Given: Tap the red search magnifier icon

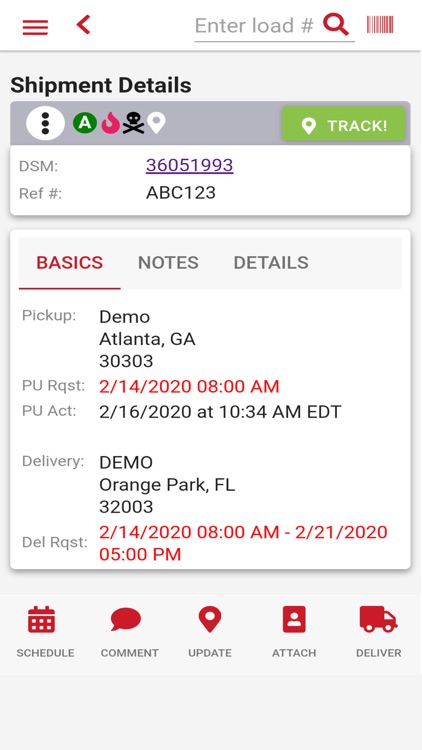Looking at the screenshot, I should pyautogui.click(x=335, y=24).
